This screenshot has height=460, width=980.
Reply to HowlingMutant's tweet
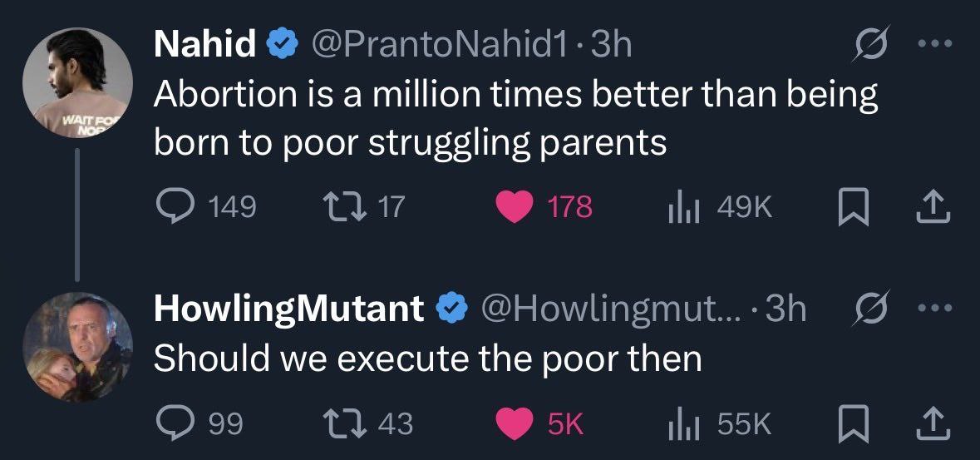pos(174,424)
